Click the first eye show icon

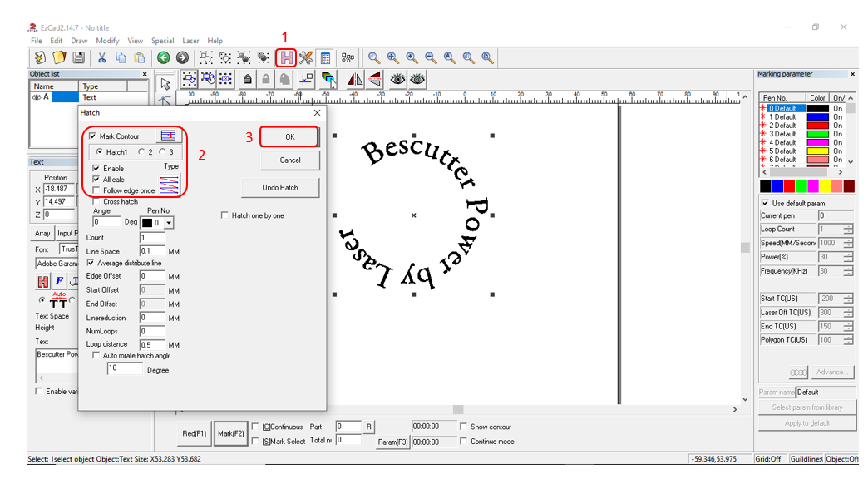click(x=397, y=80)
